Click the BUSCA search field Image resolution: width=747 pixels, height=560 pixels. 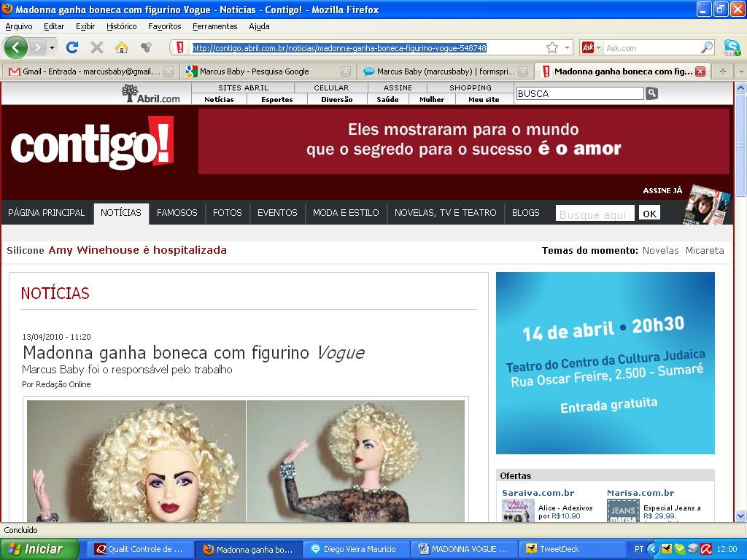(580, 93)
